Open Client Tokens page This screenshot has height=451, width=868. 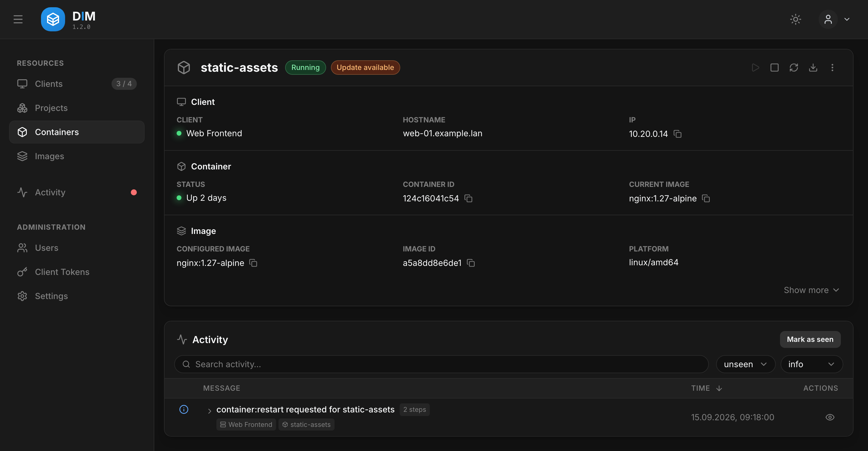coord(77,272)
